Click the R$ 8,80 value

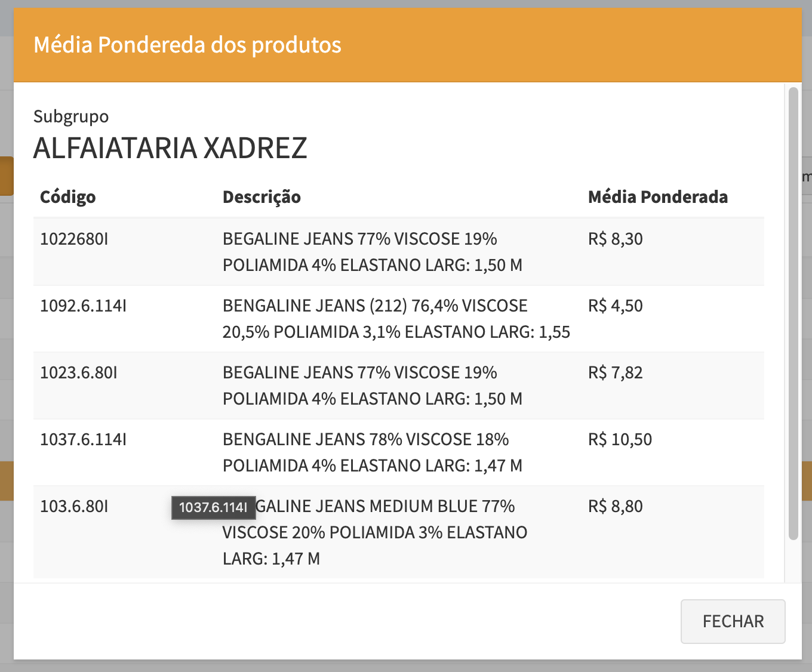(615, 506)
